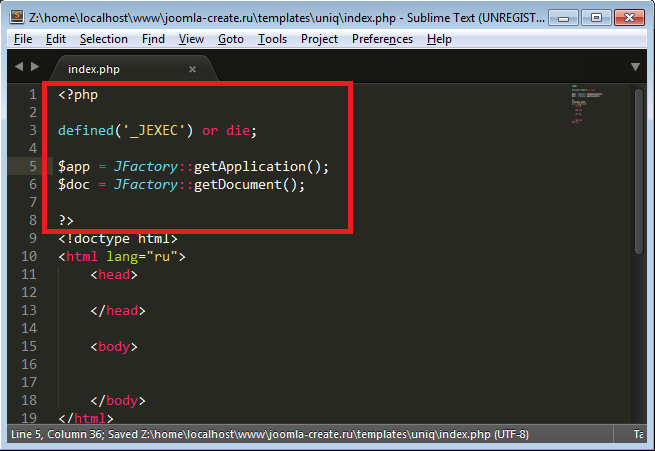
Task: Open the Goto menu
Action: coord(231,39)
